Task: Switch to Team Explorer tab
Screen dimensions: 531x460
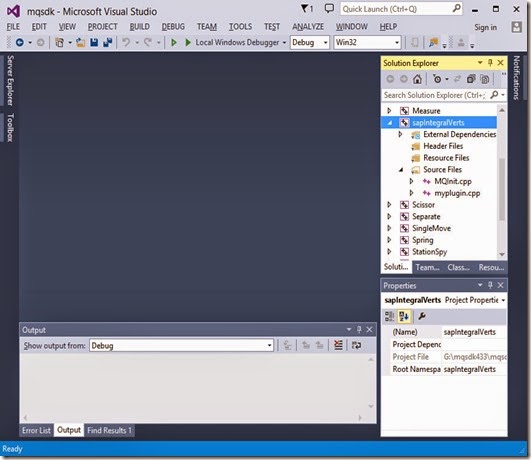Action: pyautogui.click(x=427, y=267)
